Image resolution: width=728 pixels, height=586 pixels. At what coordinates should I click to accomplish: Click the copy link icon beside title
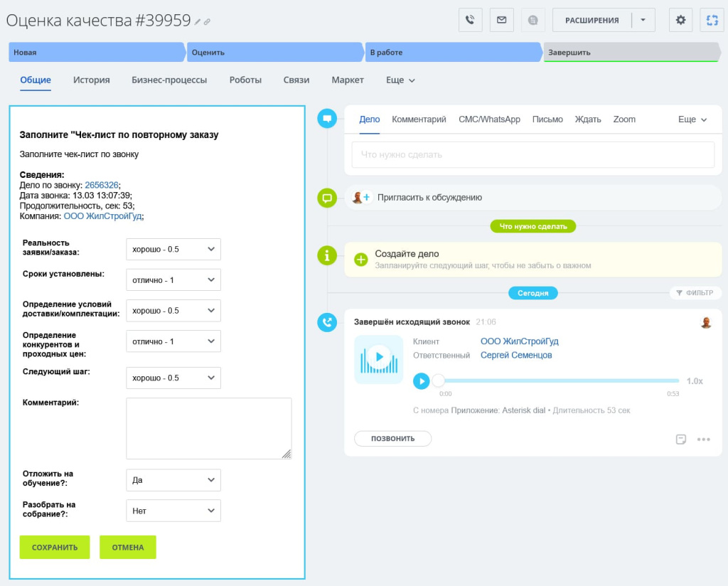pyautogui.click(x=208, y=22)
